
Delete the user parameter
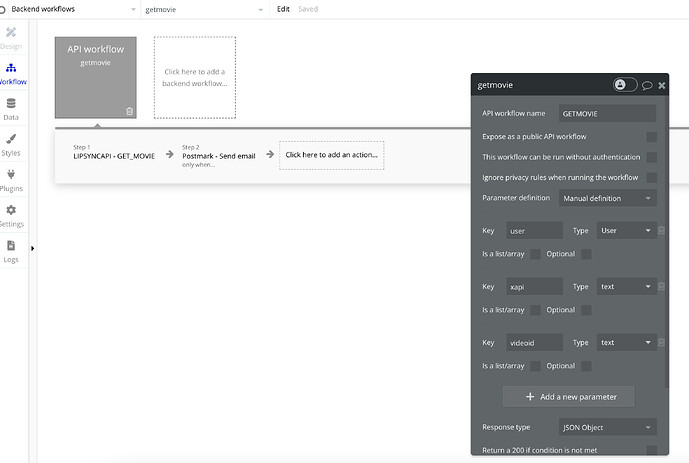(x=661, y=231)
